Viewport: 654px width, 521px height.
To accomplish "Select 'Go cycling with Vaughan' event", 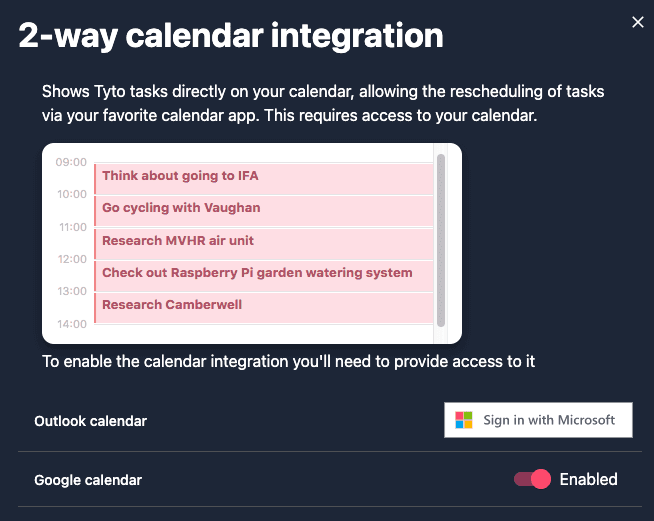I will coord(264,211).
